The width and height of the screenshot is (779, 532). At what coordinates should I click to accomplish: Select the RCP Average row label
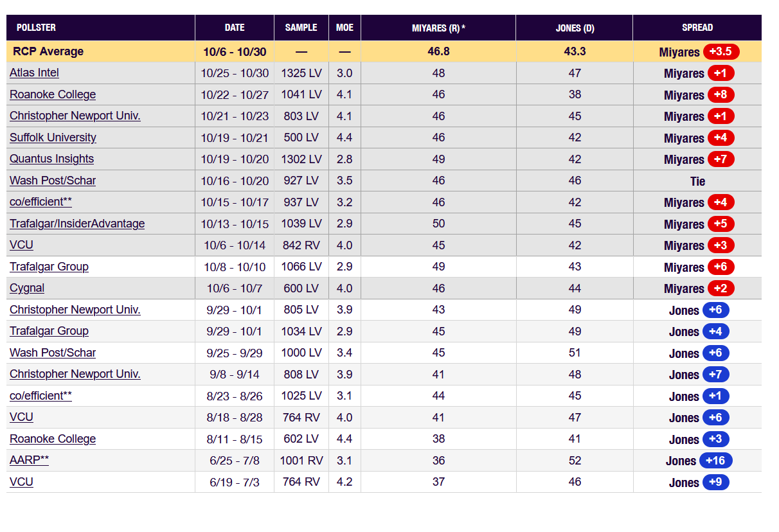(x=48, y=51)
